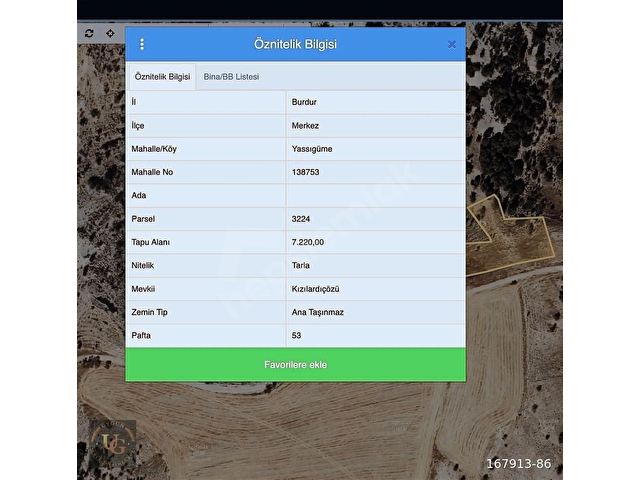The image size is (640, 480).
Task: Click the Mevkii label
Action: [143, 289]
